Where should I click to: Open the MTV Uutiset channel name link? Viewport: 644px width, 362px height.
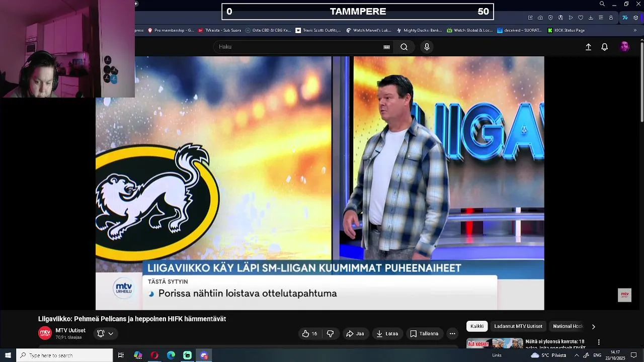coord(70,330)
